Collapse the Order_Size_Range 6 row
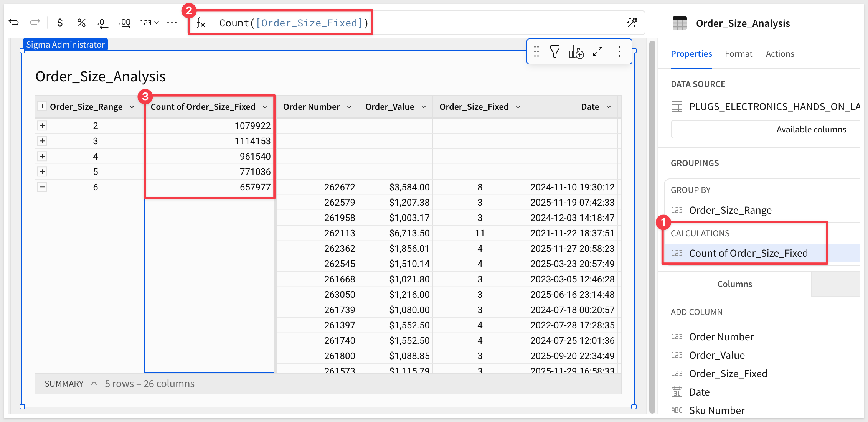The image size is (868, 422). 42,187
